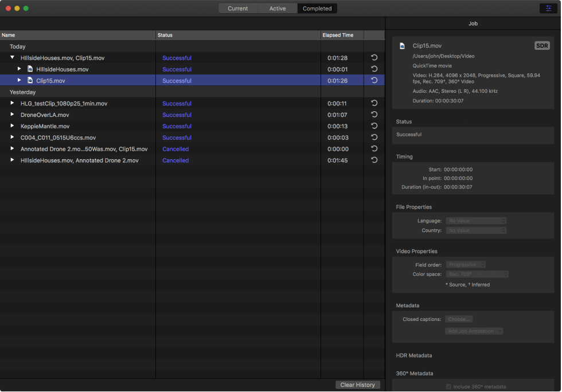Toggle the inspector panel using the sliders icon
Image resolution: width=562 pixels, height=392 pixels.
[x=549, y=8]
